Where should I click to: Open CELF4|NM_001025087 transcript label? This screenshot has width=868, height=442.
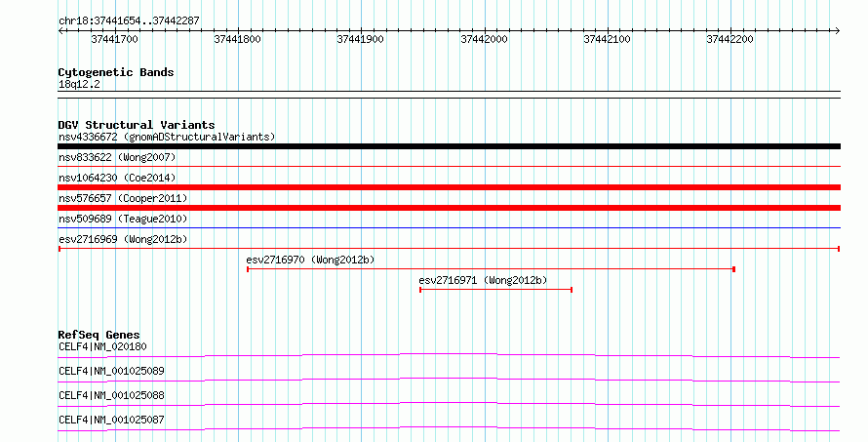tap(111, 420)
